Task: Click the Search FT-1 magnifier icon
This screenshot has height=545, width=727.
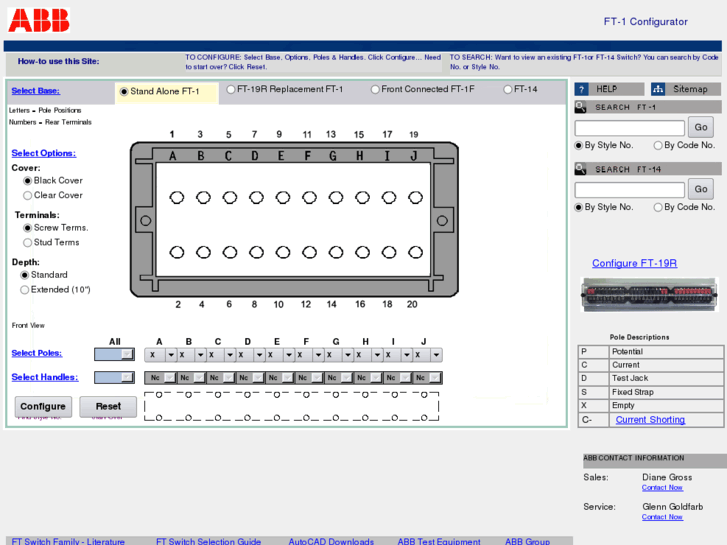Action: [581, 107]
